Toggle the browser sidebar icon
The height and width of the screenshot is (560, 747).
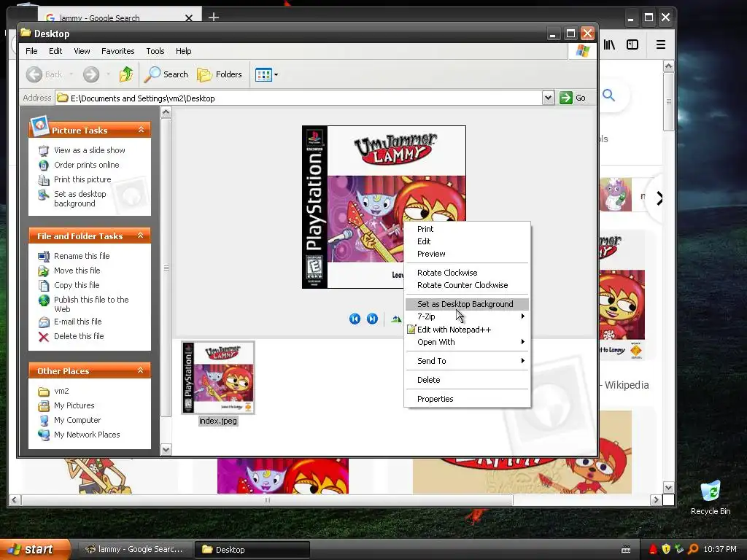[632, 44]
